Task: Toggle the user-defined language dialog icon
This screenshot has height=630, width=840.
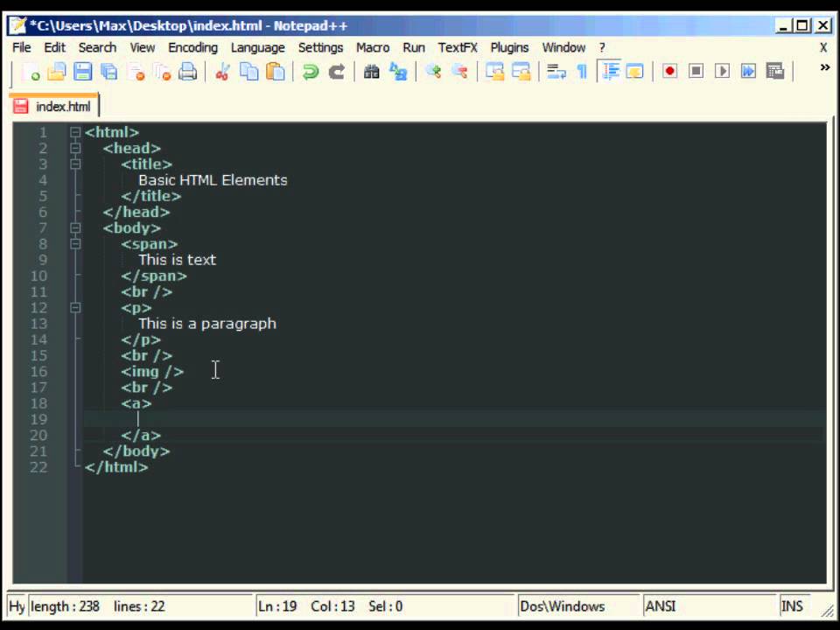Action: [635, 72]
